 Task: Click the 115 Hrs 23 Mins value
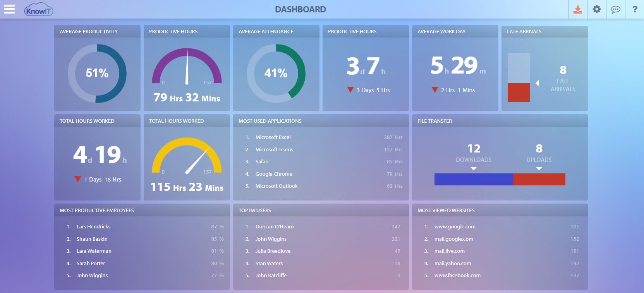pyautogui.click(x=187, y=187)
